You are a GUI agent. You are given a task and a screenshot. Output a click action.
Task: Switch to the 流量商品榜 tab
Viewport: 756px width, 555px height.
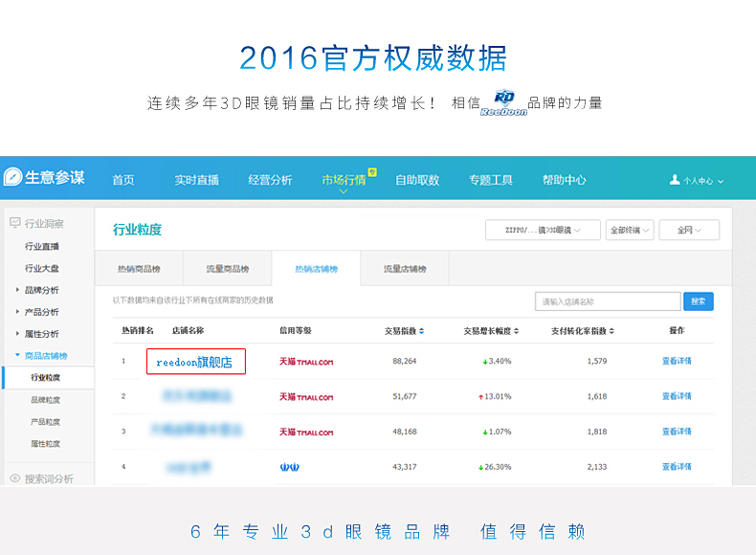pyautogui.click(x=228, y=269)
